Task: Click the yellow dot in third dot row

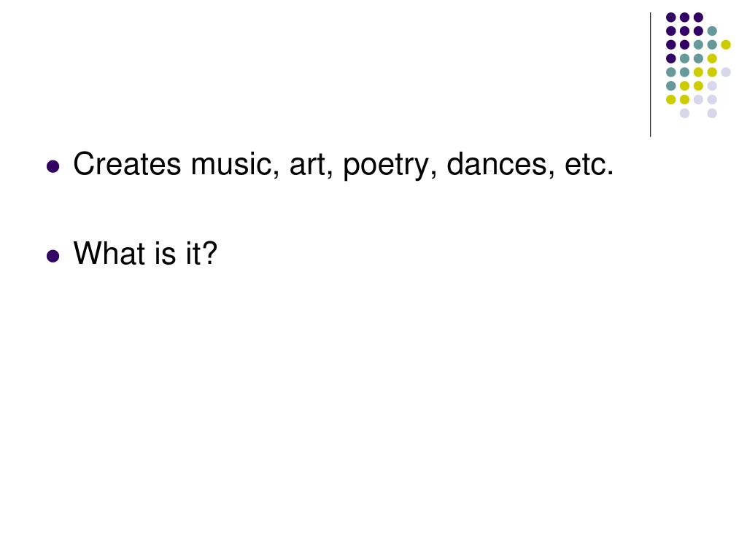Action: pos(726,44)
